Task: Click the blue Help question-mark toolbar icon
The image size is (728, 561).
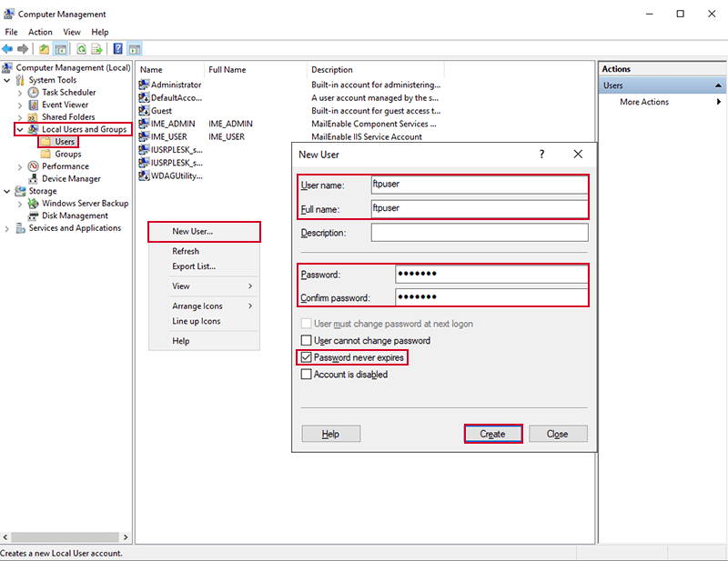Action: pyautogui.click(x=118, y=49)
